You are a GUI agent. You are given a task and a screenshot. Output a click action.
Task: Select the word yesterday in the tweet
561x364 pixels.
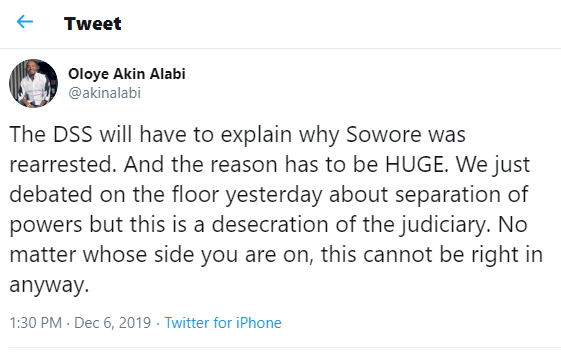point(274,195)
